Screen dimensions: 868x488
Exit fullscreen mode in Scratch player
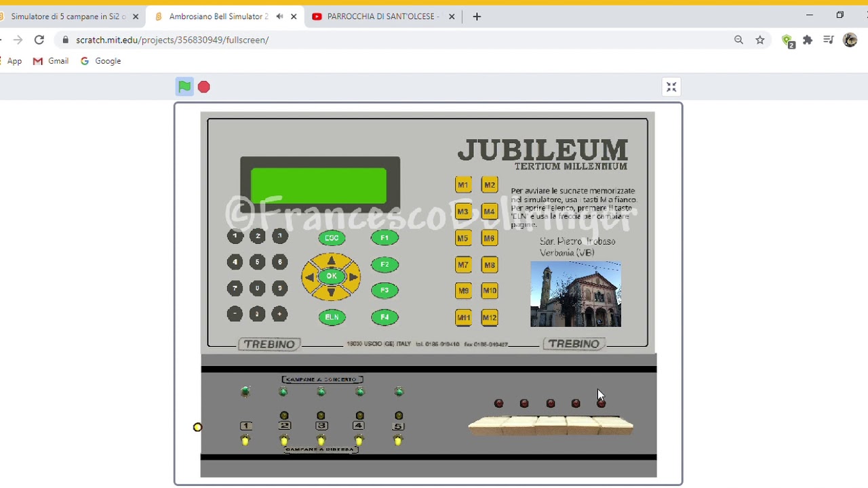[671, 87]
